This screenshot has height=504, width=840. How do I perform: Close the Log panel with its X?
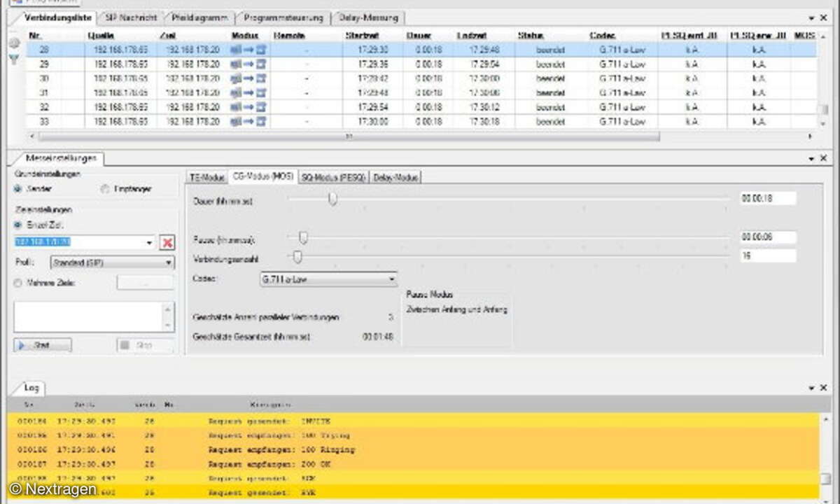click(823, 387)
